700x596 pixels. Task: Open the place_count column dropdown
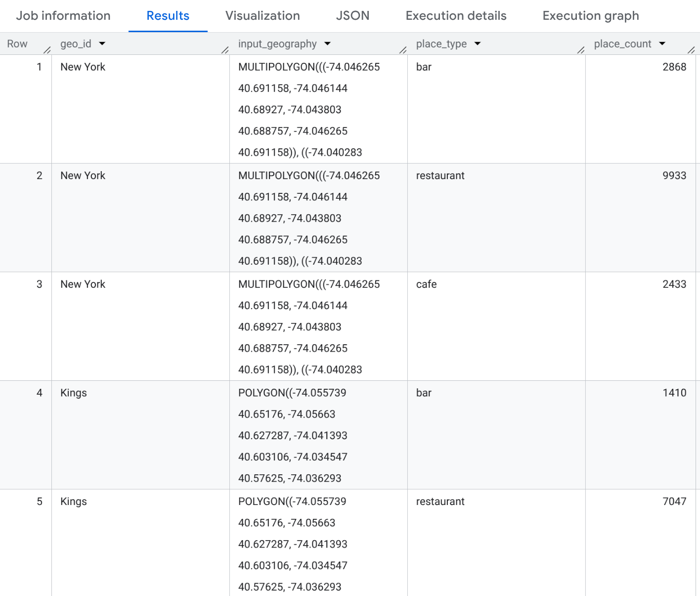pyautogui.click(x=662, y=44)
